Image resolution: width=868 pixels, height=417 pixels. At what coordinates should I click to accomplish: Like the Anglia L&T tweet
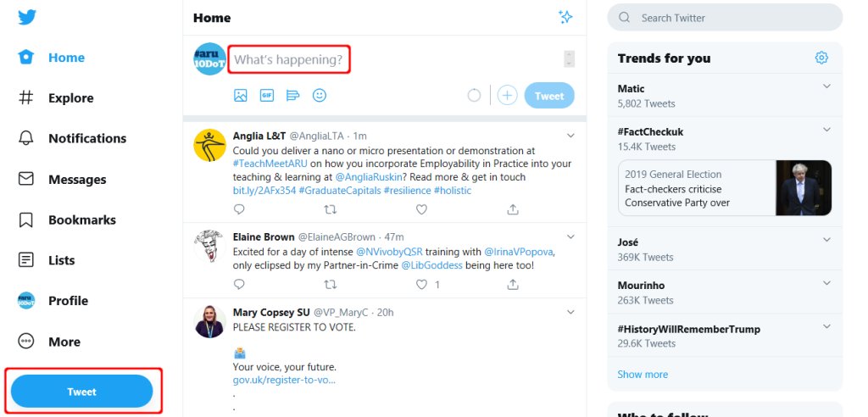pos(422,209)
